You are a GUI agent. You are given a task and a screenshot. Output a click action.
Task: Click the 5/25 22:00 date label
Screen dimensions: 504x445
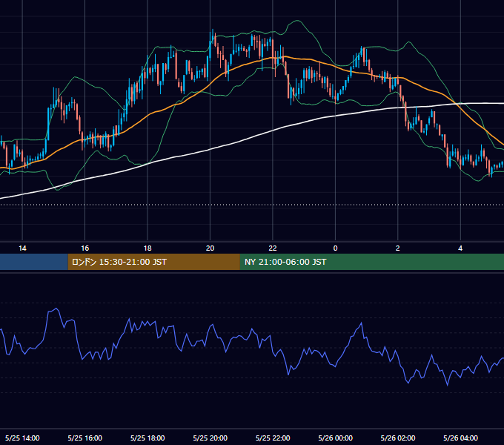273,438
